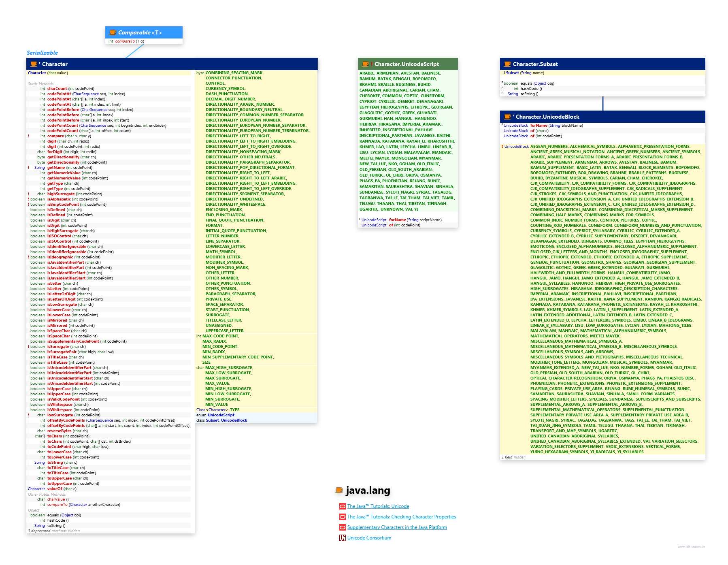Viewport: 728px width, 565px height.
Task: Click the CURRENCY_SYMBOL constant
Action: coord(226,89)
